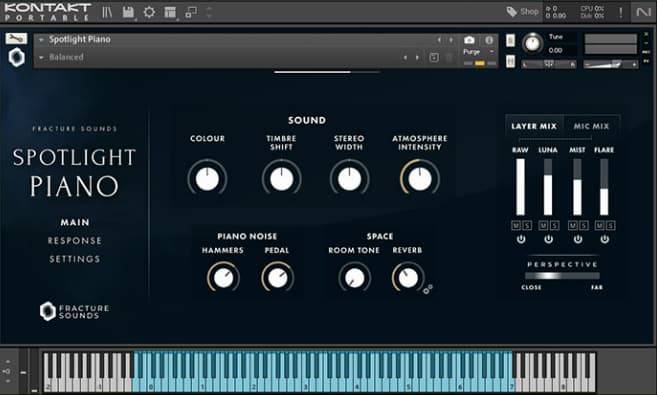This screenshot has height=395, width=657.
Task: Open the Kontakt library browser icon
Action: pos(107,12)
